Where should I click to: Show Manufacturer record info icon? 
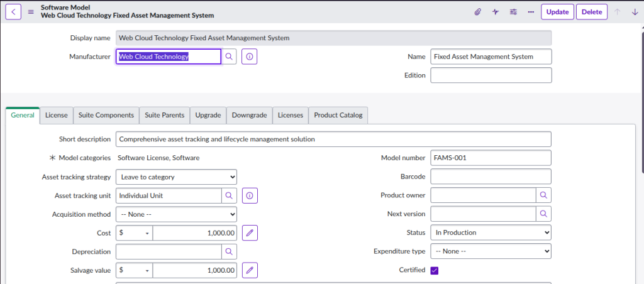[x=249, y=57]
